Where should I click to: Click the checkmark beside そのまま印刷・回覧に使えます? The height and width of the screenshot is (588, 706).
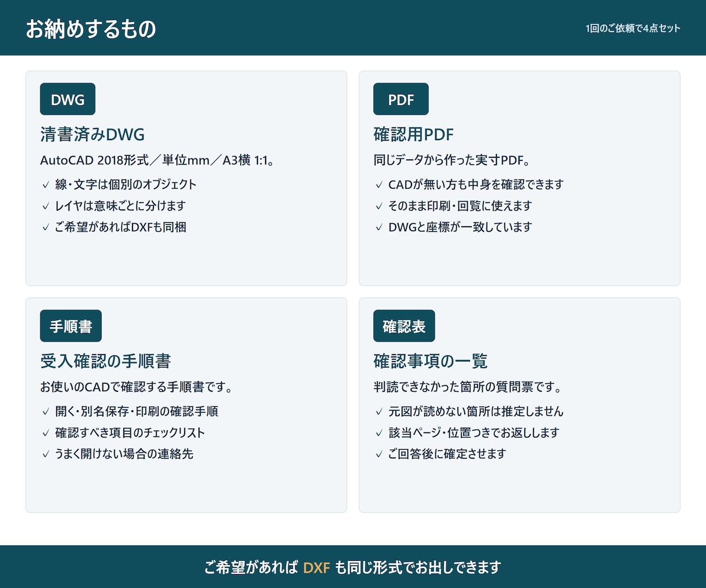[x=379, y=207]
